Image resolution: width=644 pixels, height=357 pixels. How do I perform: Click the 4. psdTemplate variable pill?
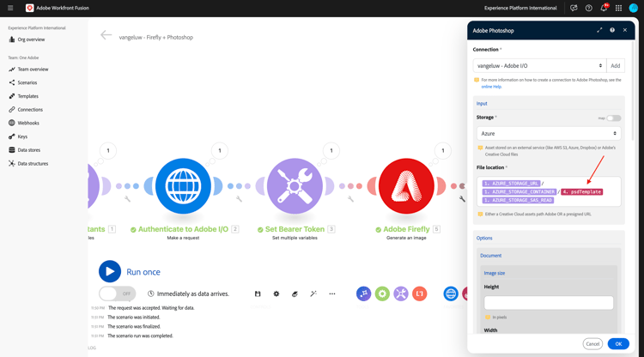[x=582, y=191]
